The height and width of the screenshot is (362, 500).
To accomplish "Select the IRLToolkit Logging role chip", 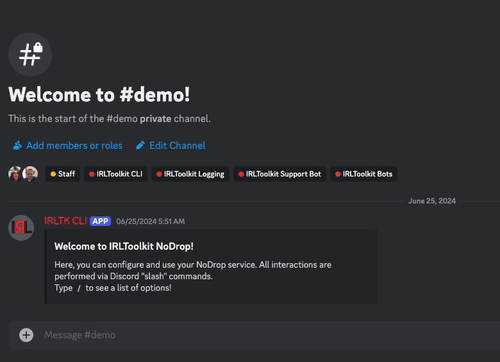I will point(190,174).
